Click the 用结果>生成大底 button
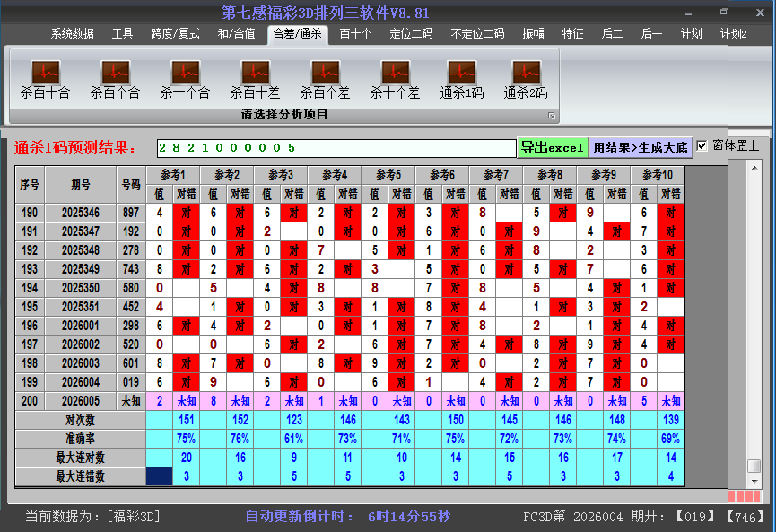776x532 pixels. [x=641, y=147]
